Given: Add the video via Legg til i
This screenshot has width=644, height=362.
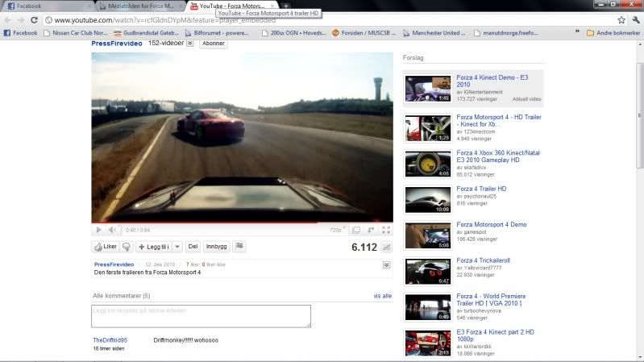Looking at the screenshot, I should pos(154,247).
